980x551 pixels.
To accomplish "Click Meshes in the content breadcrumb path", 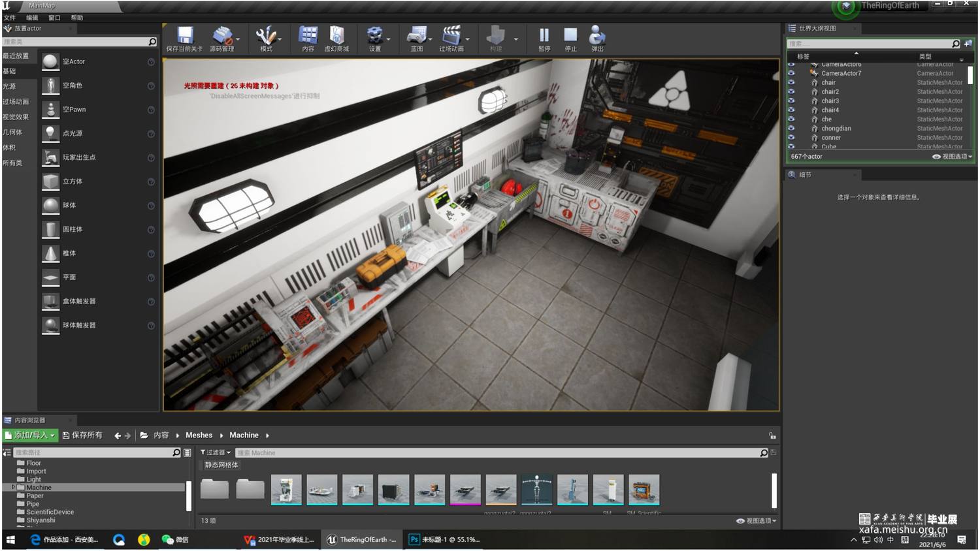I will click(x=199, y=435).
